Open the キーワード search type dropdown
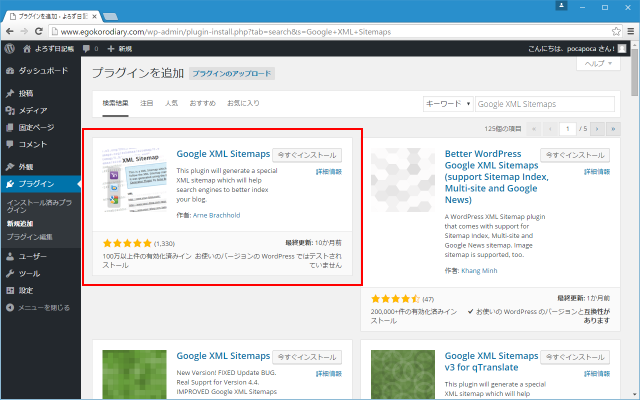640x400 pixels. (x=448, y=104)
